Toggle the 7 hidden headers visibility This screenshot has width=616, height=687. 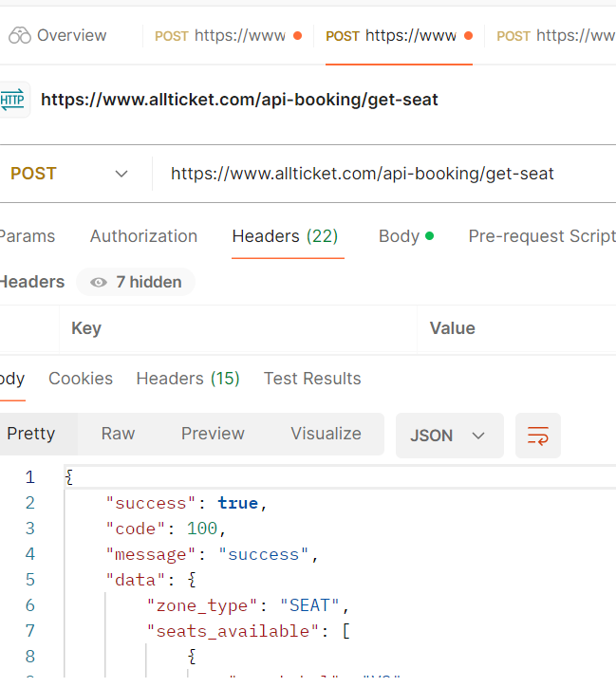pos(136,282)
